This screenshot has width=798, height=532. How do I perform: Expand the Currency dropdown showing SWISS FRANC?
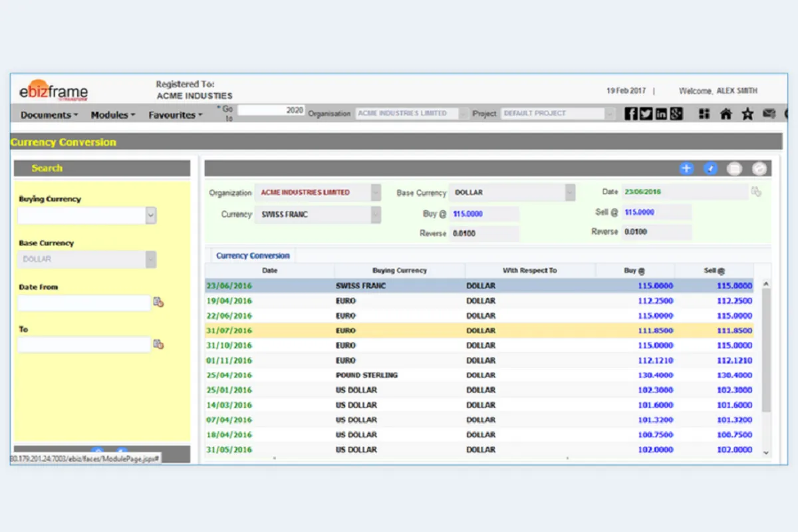[x=376, y=215]
